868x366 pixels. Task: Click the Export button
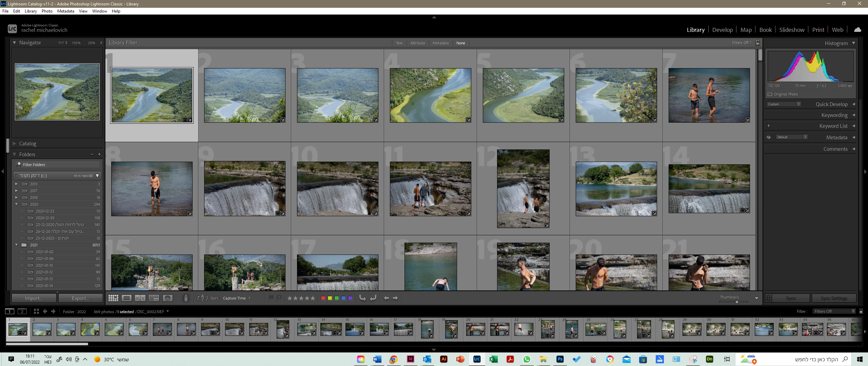(x=80, y=298)
